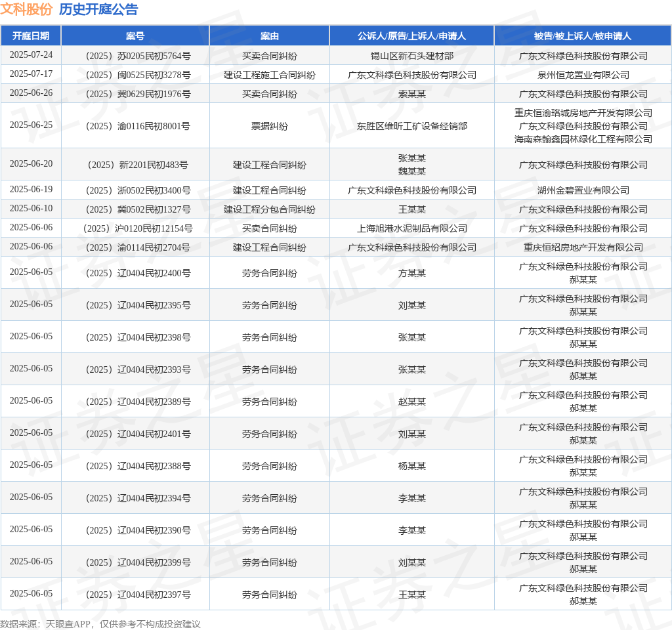Click case number (2025)闽0525民初3278号

pyautogui.click(x=138, y=75)
